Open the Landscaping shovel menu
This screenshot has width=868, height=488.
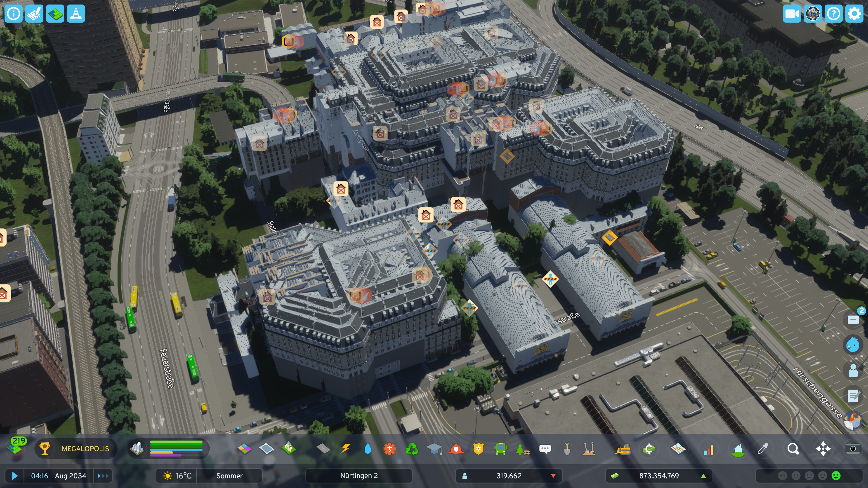coord(567,449)
